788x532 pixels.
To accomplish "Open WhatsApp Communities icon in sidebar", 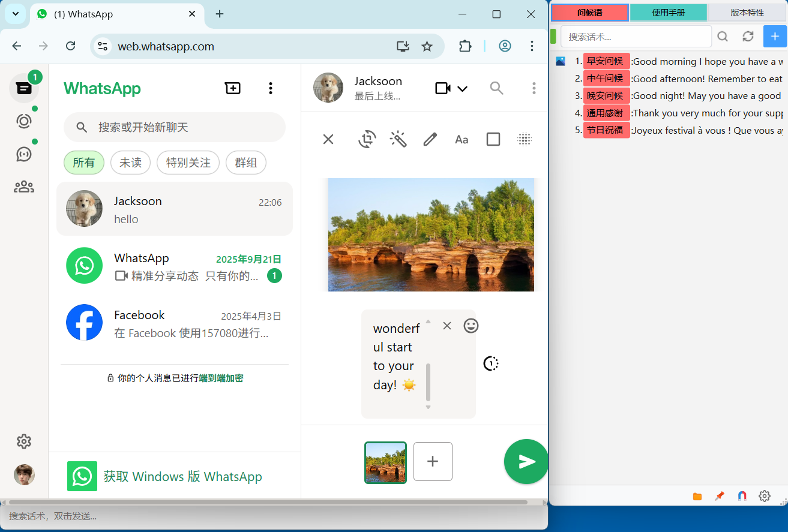I will point(24,187).
